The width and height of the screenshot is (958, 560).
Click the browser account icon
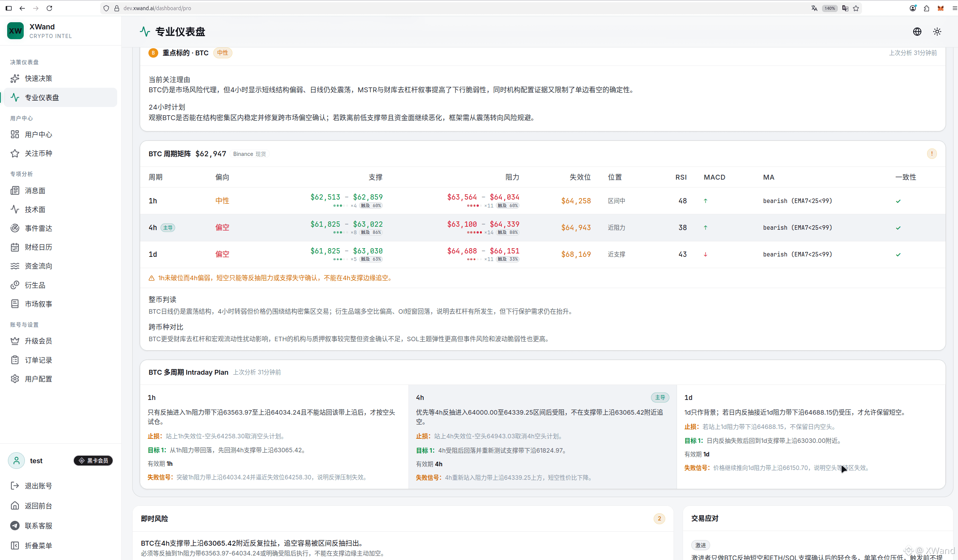913,8
